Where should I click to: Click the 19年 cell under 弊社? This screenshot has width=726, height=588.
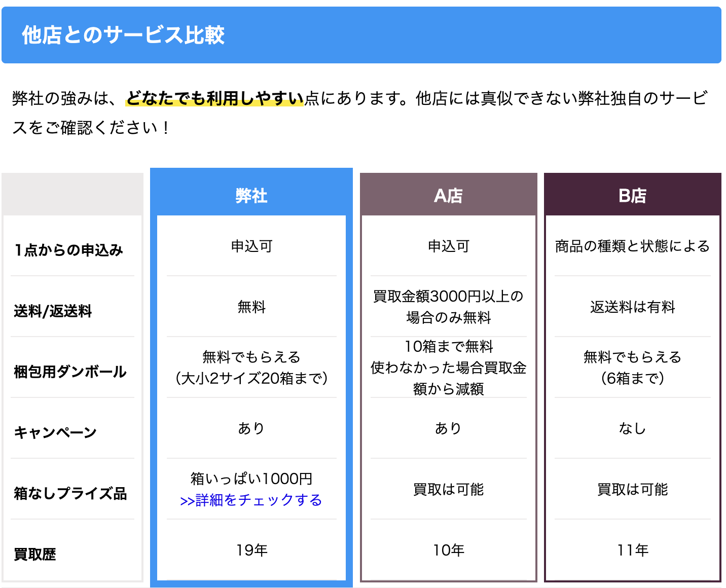click(251, 550)
